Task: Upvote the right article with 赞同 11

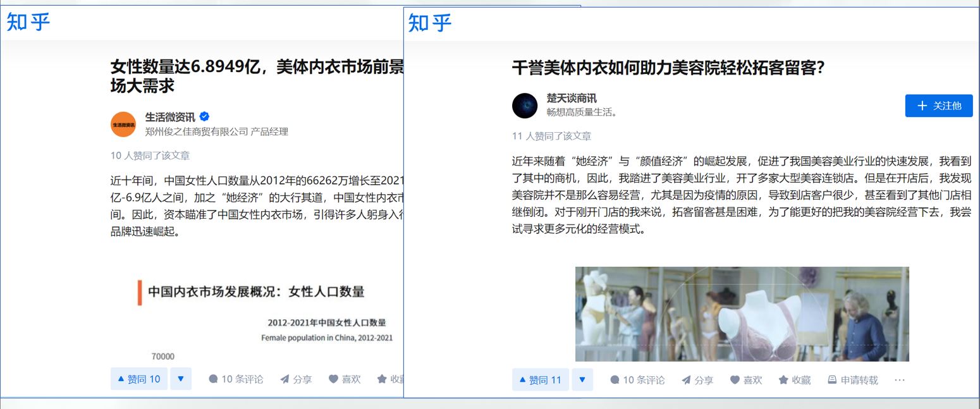Action: coord(541,380)
